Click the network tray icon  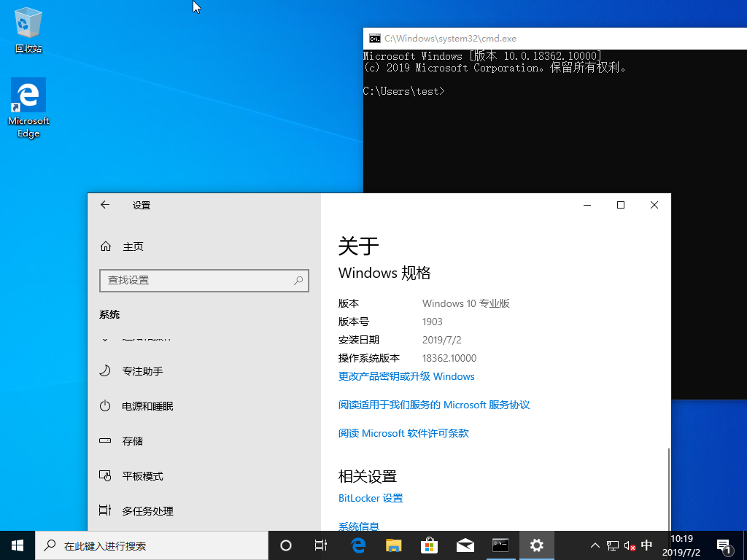click(x=612, y=545)
